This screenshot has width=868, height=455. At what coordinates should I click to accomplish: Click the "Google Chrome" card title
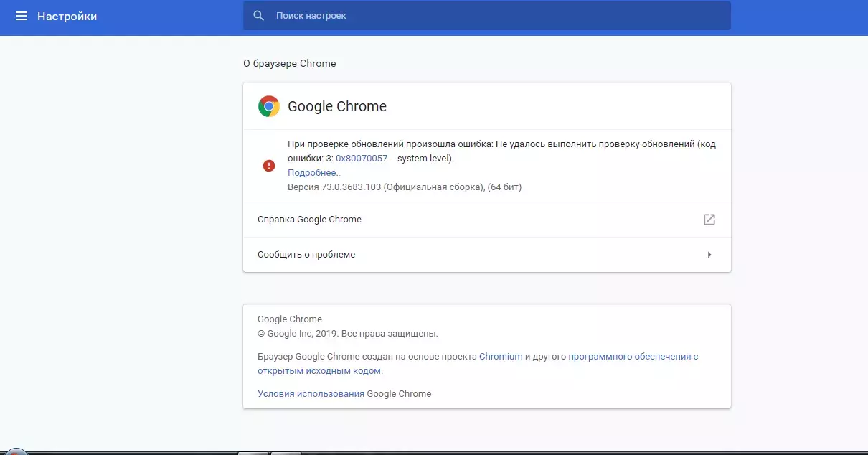point(337,107)
